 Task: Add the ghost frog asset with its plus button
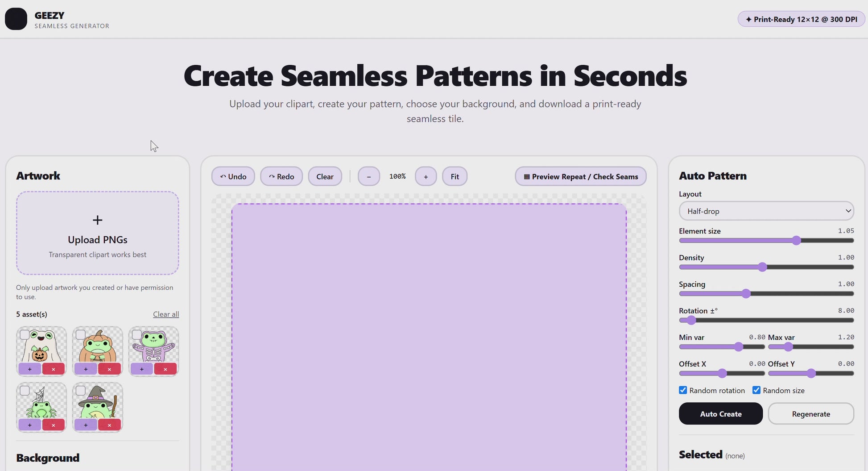[30, 369]
